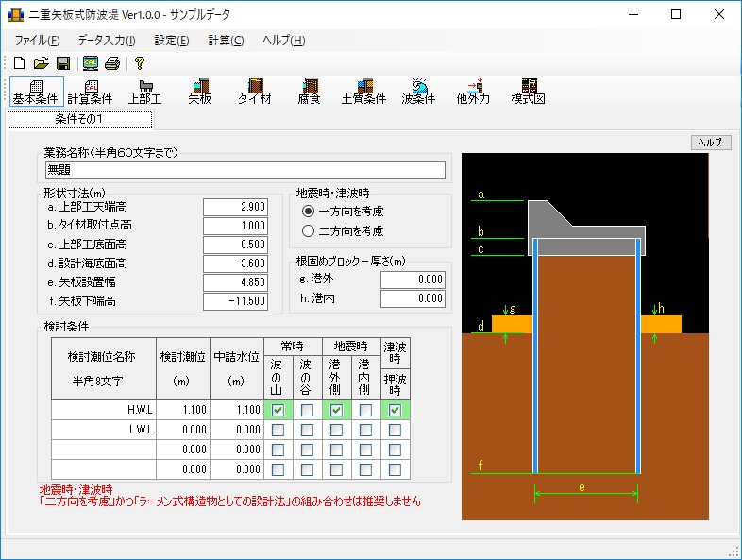Select the 条件その1 tab
742x560 pixels.
pos(79,119)
